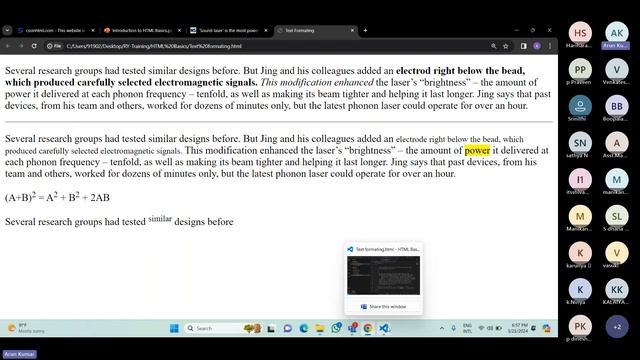Click the superscript word 'similar'
This screenshot has height=360, width=640.
click(x=160, y=219)
